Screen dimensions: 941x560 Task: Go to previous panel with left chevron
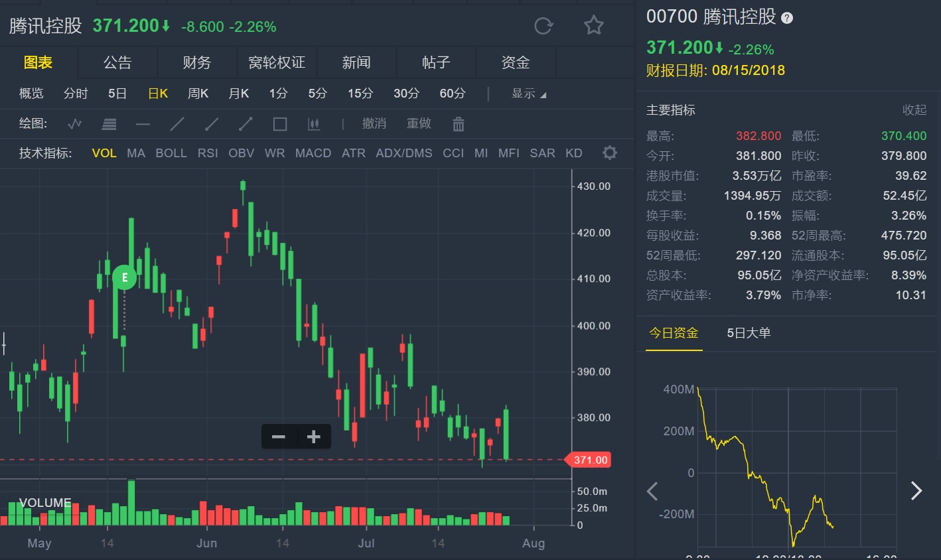[652, 491]
